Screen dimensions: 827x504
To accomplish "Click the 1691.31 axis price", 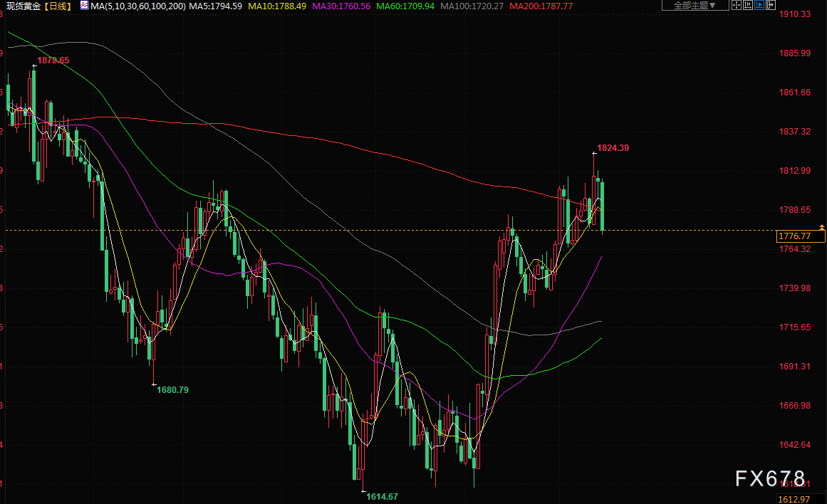I will [x=795, y=367].
